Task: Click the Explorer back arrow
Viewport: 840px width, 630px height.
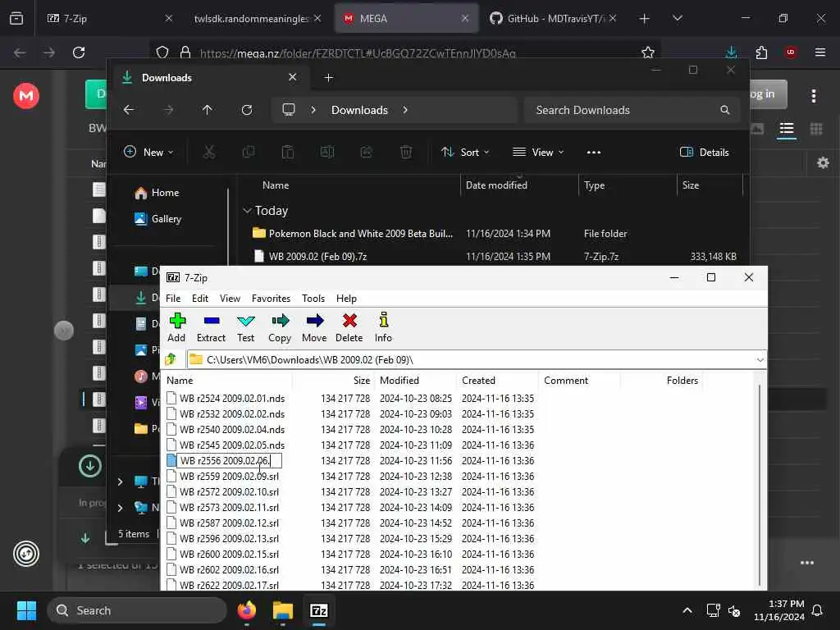Action: click(x=129, y=110)
